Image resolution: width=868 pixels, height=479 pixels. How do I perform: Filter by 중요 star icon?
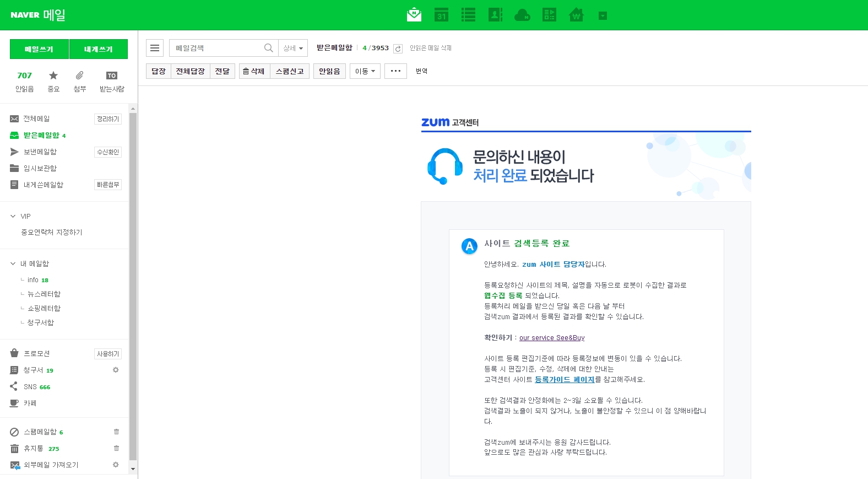tap(53, 80)
